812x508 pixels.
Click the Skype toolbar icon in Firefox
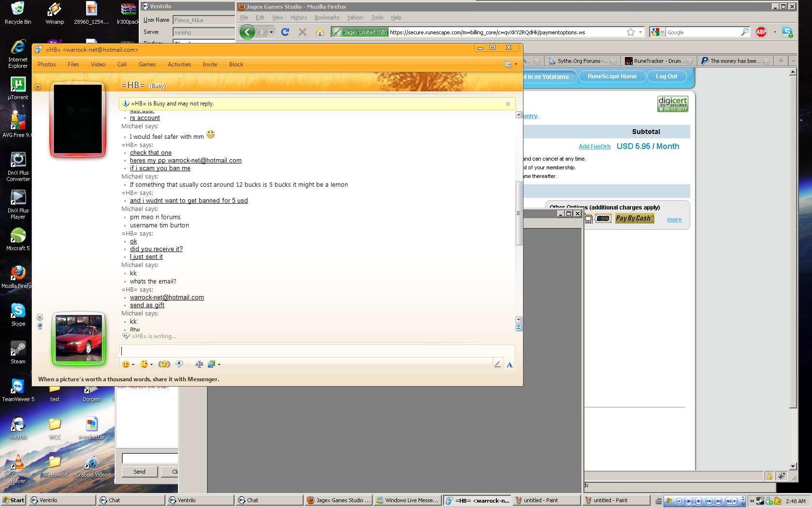click(787, 32)
